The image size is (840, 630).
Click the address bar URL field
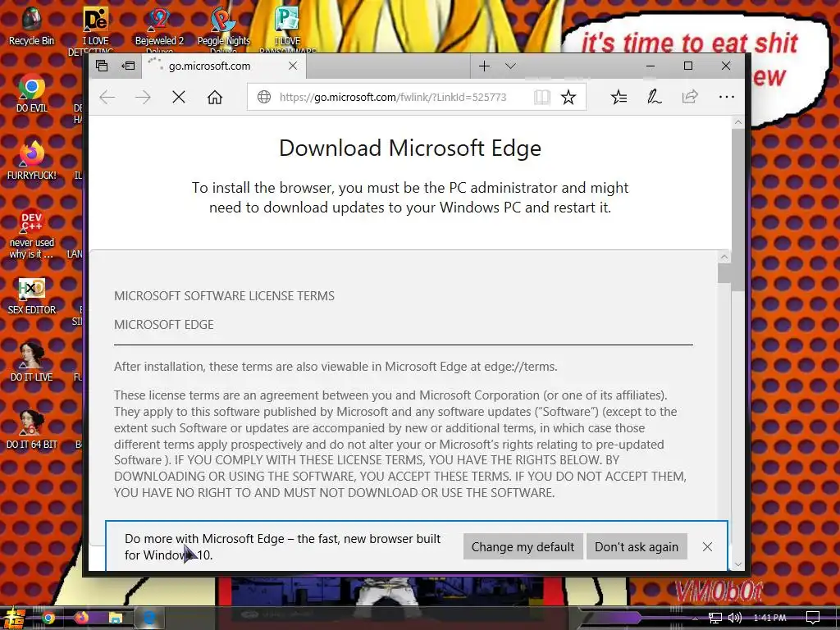click(393, 97)
